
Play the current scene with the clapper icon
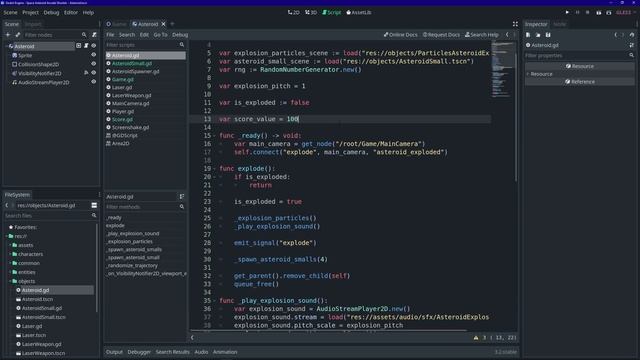598,13
